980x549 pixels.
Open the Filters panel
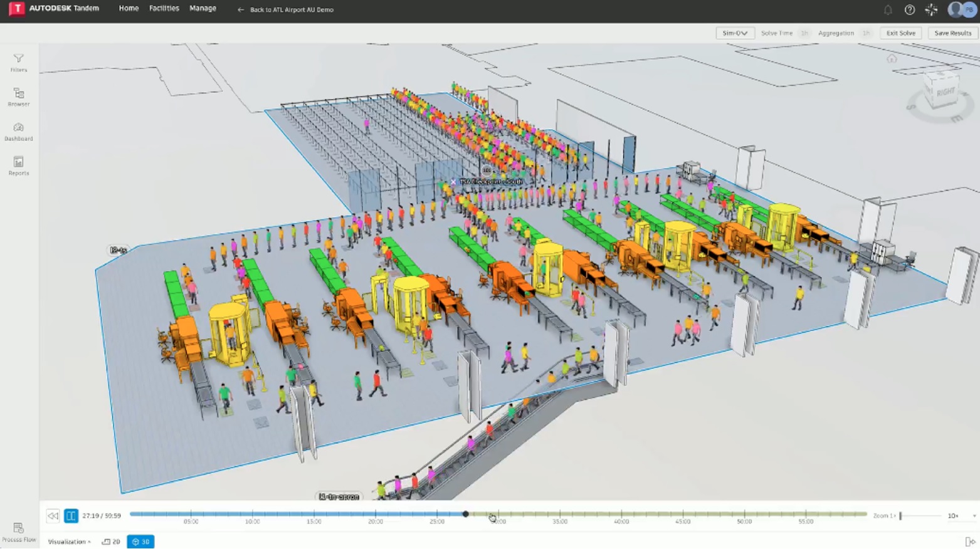(x=19, y=63)
